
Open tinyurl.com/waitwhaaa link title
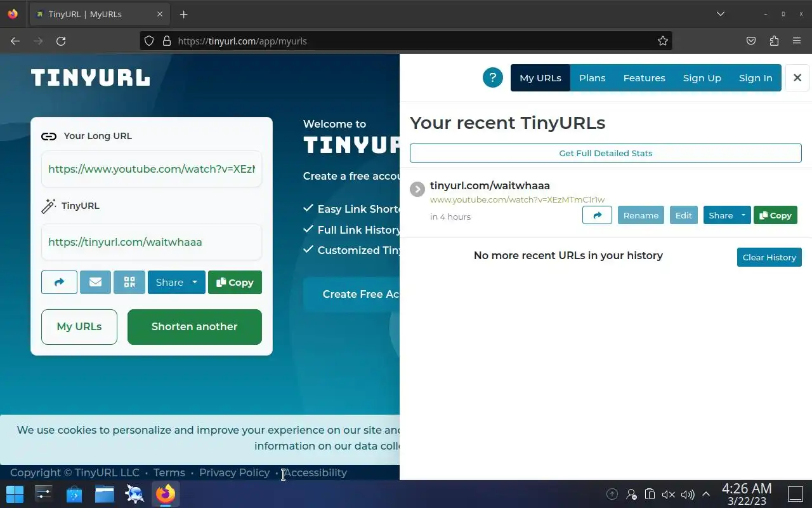tap(490, 185)
